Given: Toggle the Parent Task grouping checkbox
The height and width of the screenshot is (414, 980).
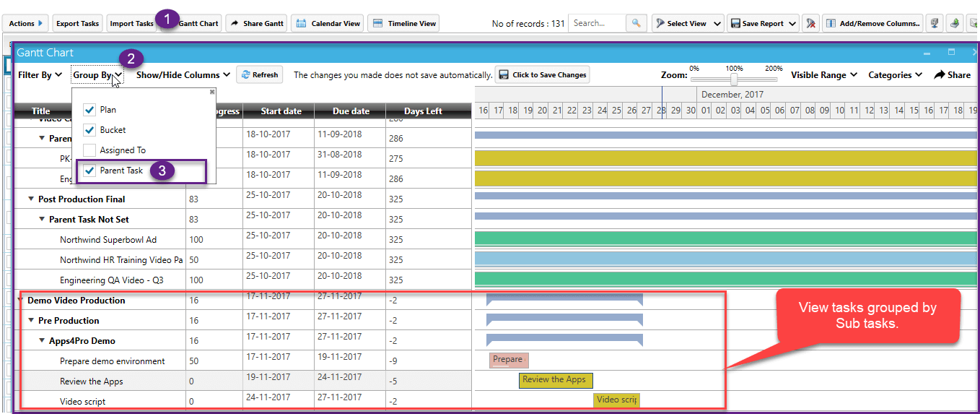Looking at the screenshot, I should click(89, 171).
